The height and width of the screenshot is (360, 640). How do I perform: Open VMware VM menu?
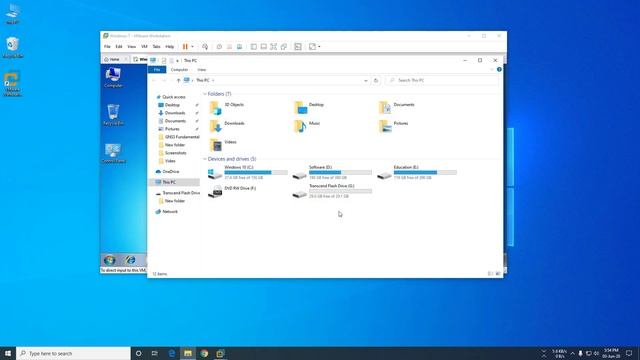coord(144,47)
